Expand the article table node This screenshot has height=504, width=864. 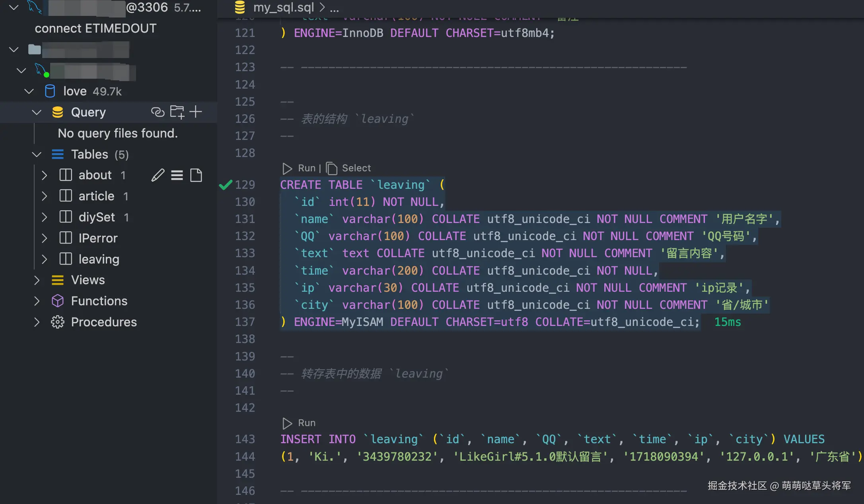point(45,196)
